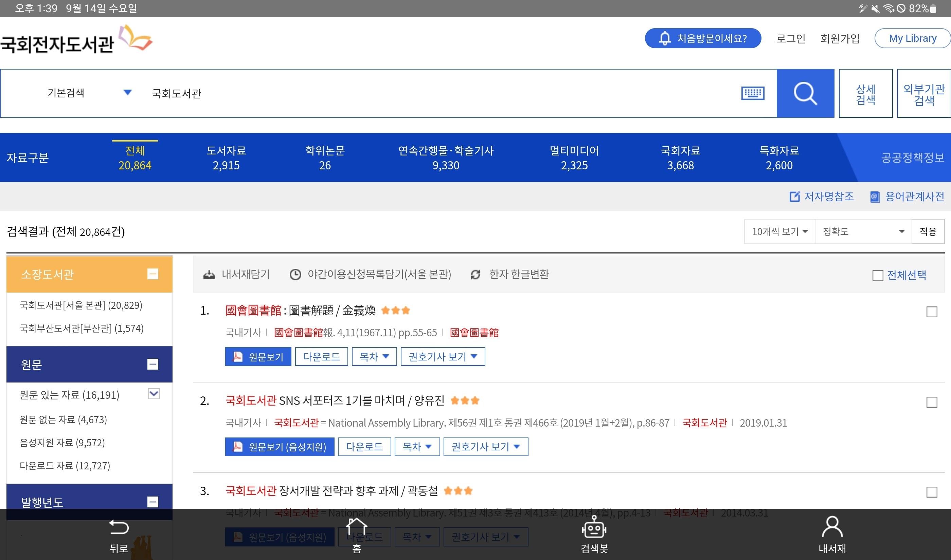Switch to the 도서자료 tab
951x560 pixels.
(226, 158)
